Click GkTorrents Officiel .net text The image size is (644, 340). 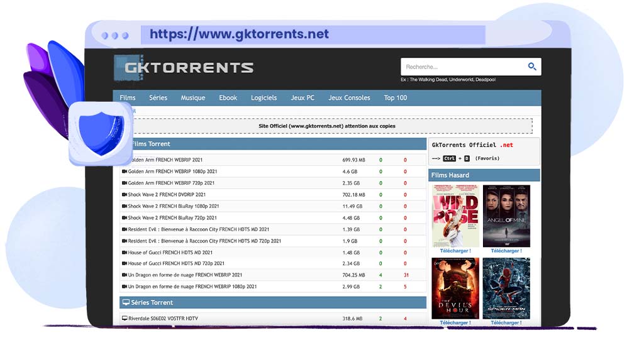point(472,145)
